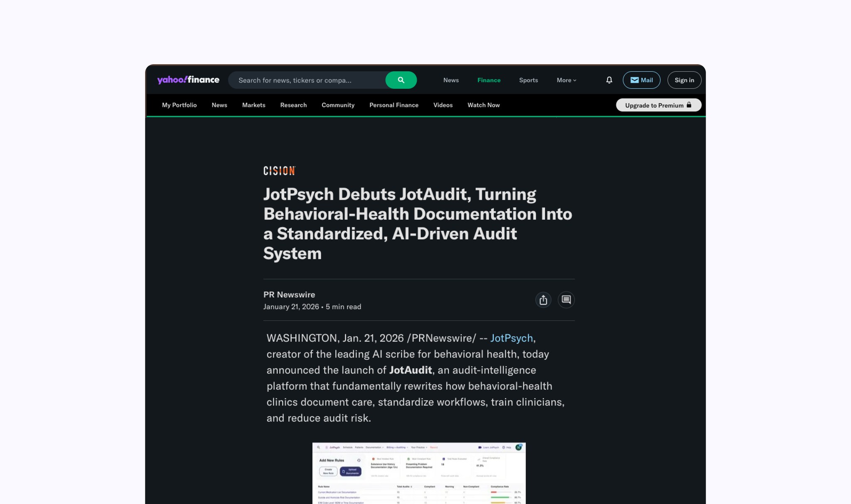Select the Markets menu item
Image resolution: width=851 pixels, height=504 pixels.
(x=253, y=105)
